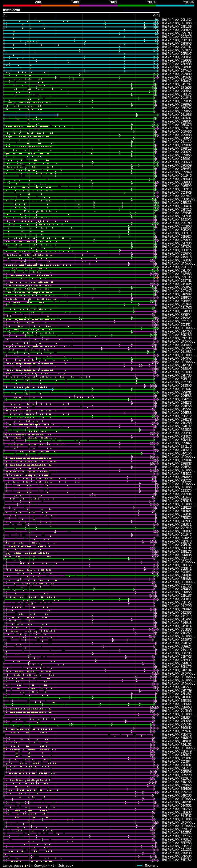Select the UniRef100_Q3ECC3 label
The image size is (197, 868).
177,203
